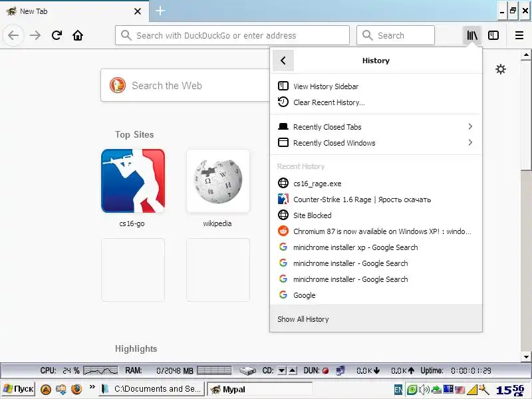Expand chevron beside Recently Closed Windows
The width and height of the screenshot is (532, 399).
(470, 142)
